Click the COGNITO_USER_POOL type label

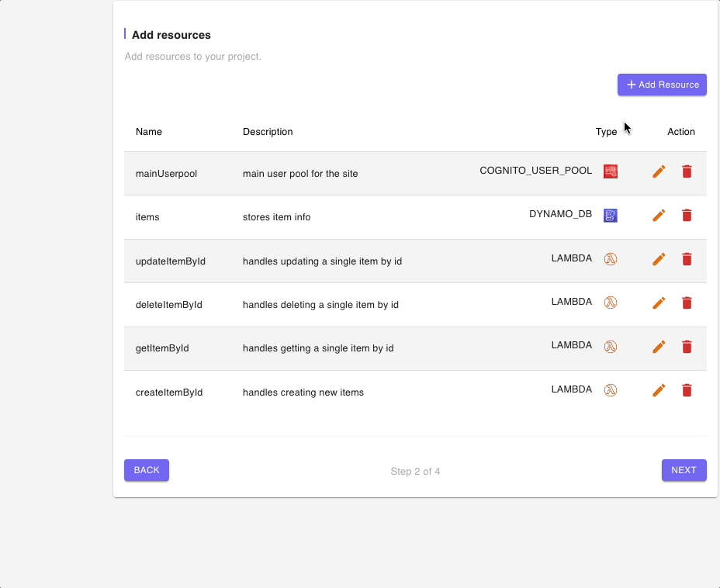point(536,171)
